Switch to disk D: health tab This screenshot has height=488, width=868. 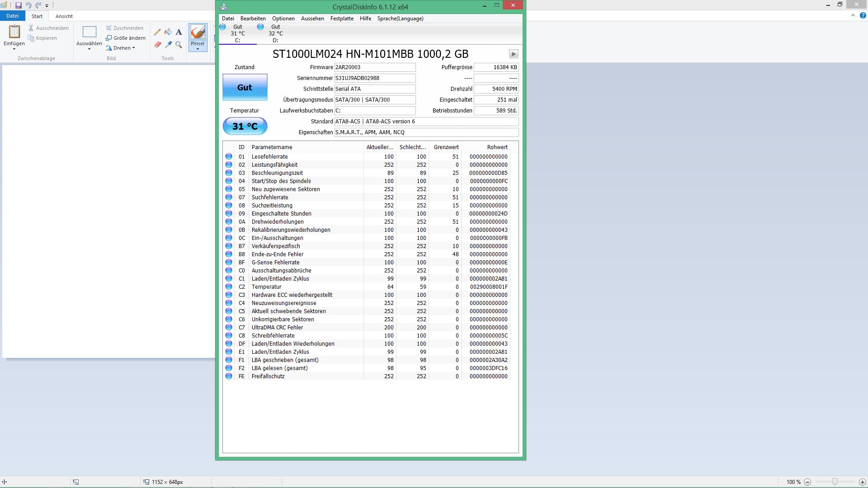pos(275,33)
